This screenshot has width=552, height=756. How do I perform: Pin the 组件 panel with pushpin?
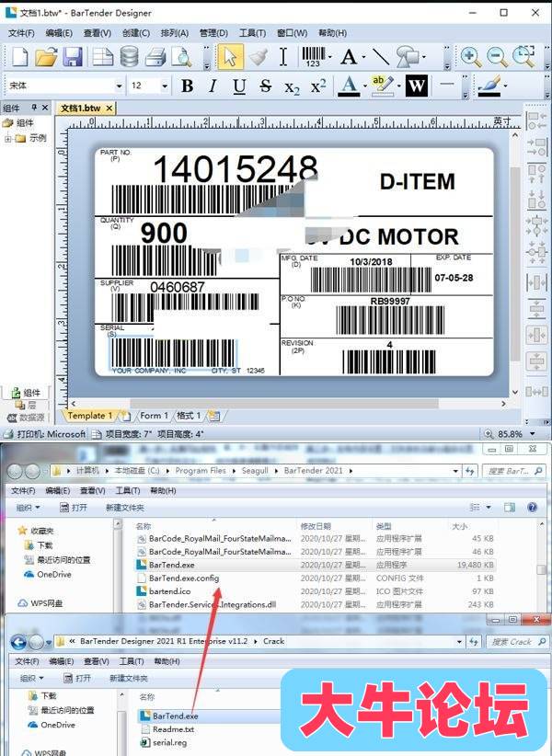34,107
